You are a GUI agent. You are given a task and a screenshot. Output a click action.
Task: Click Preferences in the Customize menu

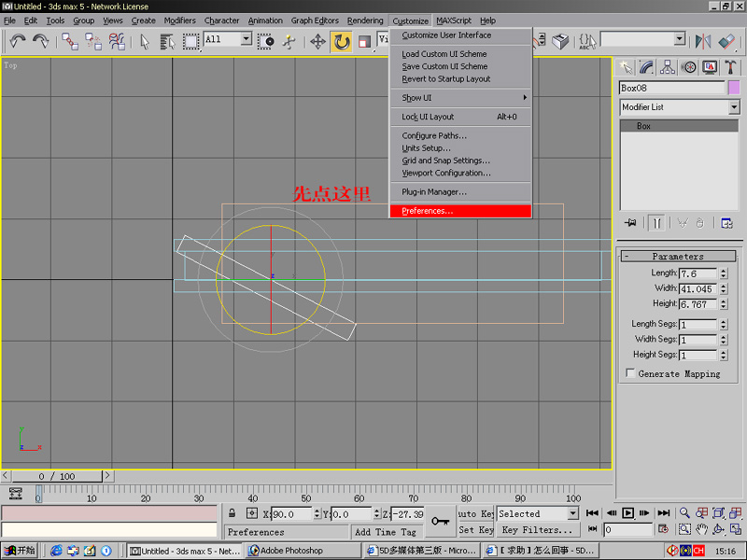pyautogui.click(x=460, y=211)
